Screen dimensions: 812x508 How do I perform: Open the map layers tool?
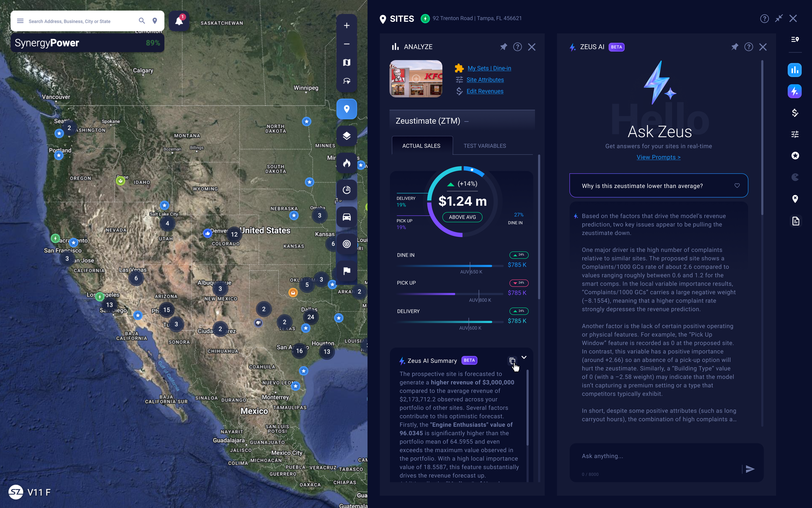pyautogui.click(x=347, y=136)
